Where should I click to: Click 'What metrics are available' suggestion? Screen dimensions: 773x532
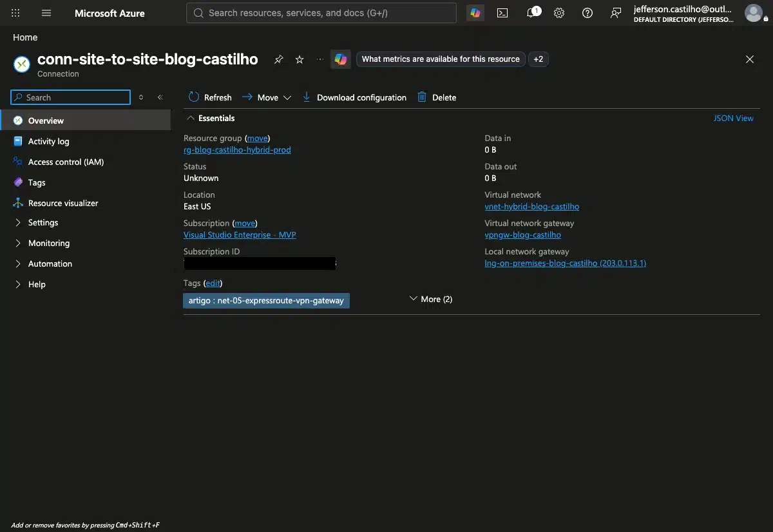click(x=441, y=59)
